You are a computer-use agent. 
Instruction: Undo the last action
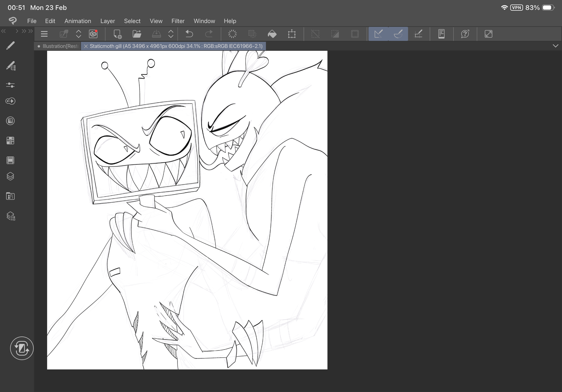pos(189,34)
